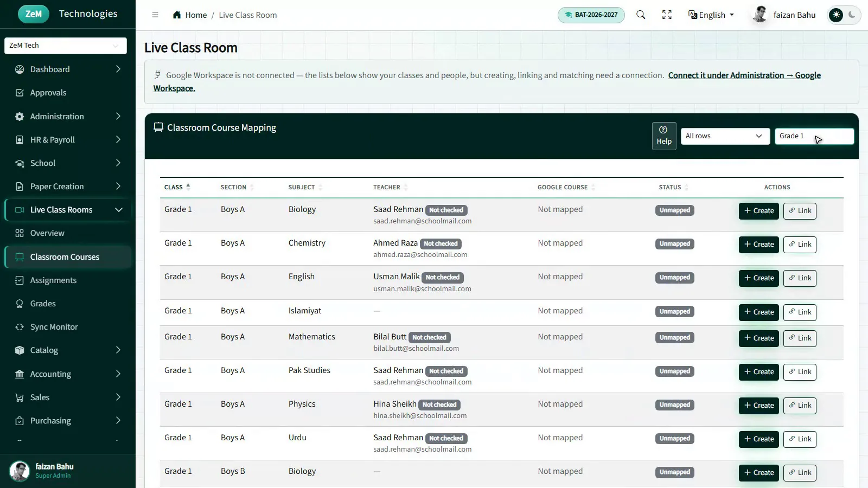Click the Purchasing bag icon

(x=20, y=421)
